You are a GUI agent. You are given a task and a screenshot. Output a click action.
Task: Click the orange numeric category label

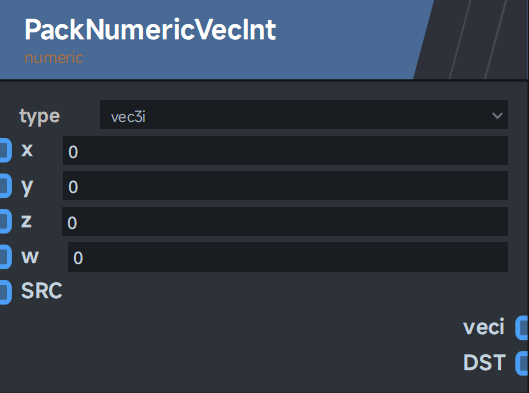[x=54, y=58]
